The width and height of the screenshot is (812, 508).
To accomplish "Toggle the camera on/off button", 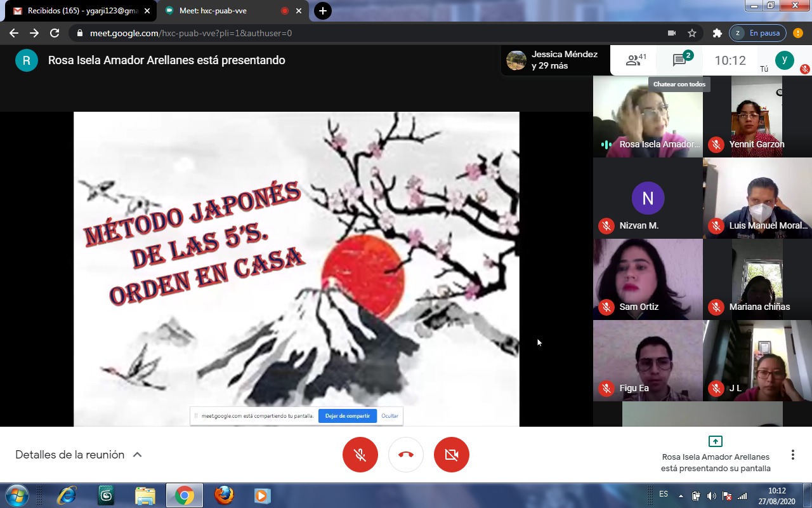I will 452,455.
